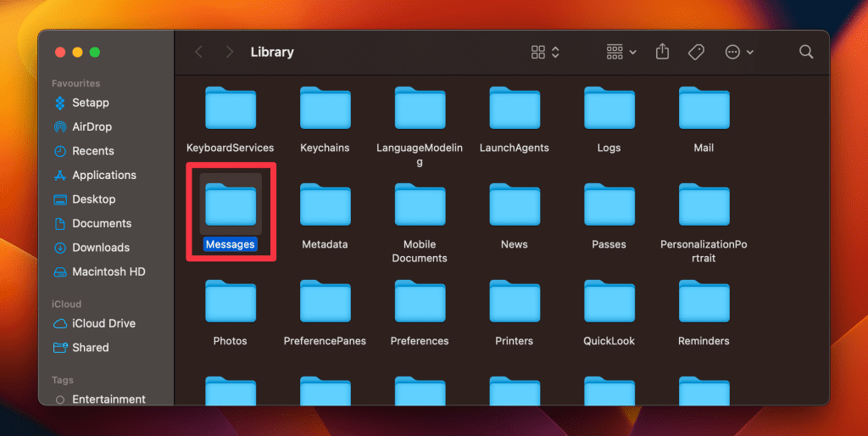Open the News folder
The image size is (868, 436).
pos(515,204)
